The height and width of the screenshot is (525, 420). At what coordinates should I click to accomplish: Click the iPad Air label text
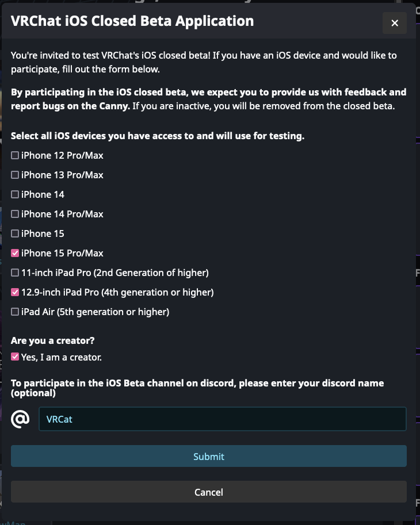pos(95,312)
